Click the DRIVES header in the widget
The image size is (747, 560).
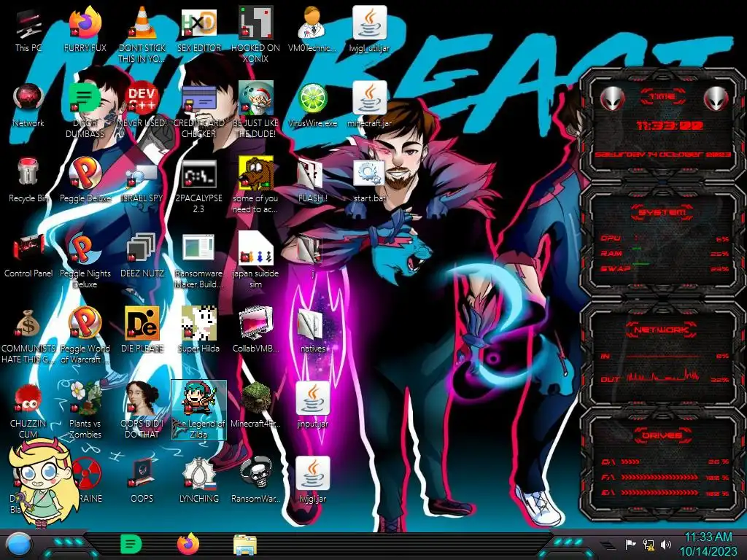662,435
